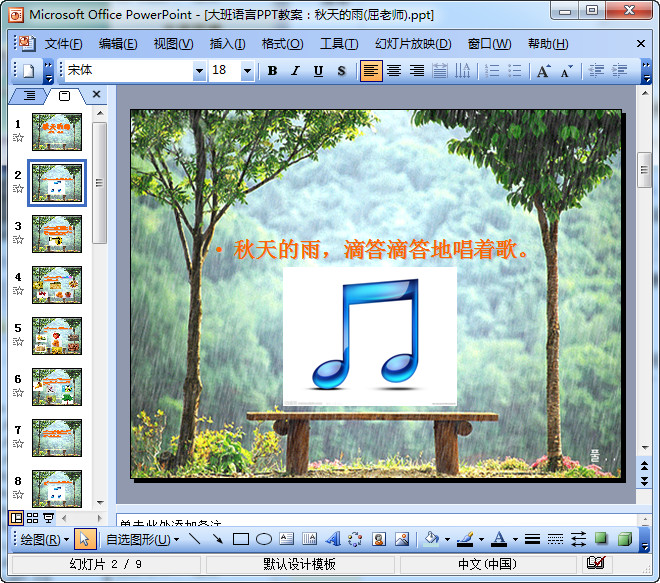Apply Fill Color bucket
Screen dimensions: 660x583
432,539
